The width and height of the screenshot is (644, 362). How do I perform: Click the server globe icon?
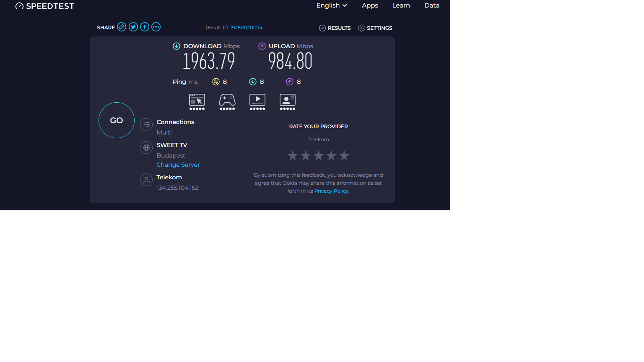pyautogui.click(x=146, y=147)
